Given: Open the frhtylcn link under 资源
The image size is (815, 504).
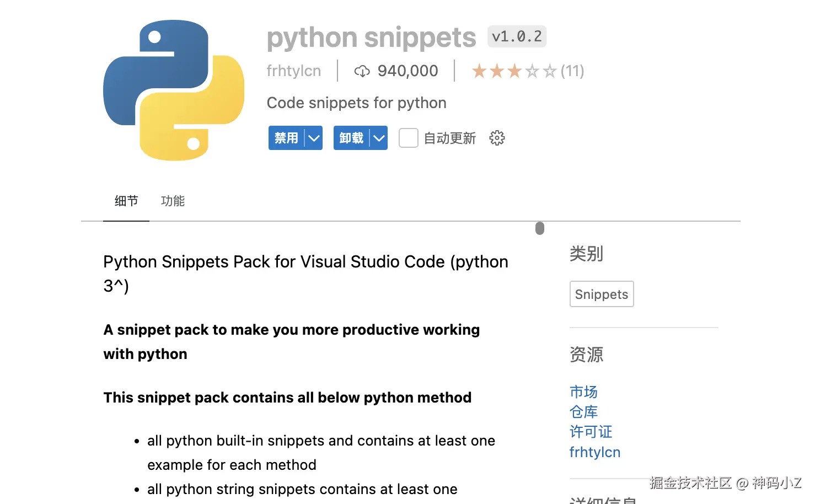Looking at the screenshot, I should coord(594,452).
